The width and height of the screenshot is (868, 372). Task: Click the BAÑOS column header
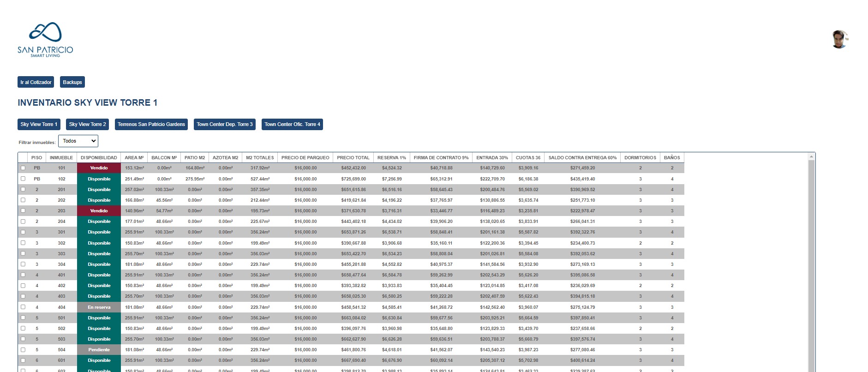672,157
